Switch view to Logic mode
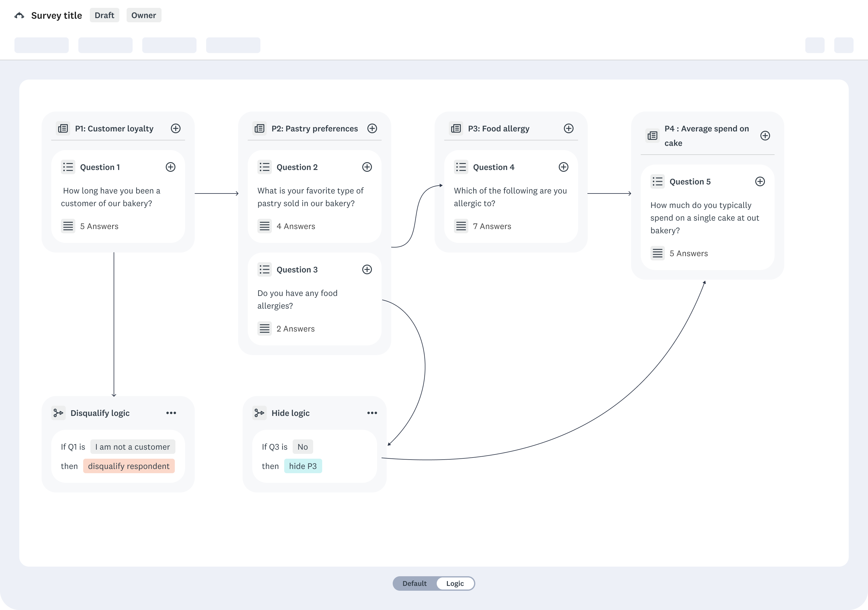868x610 pixels. pos(455,583)
